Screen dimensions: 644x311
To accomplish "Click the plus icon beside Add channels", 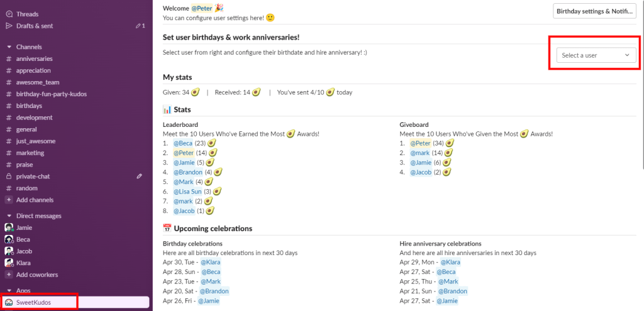I will (x=9, y=200).
